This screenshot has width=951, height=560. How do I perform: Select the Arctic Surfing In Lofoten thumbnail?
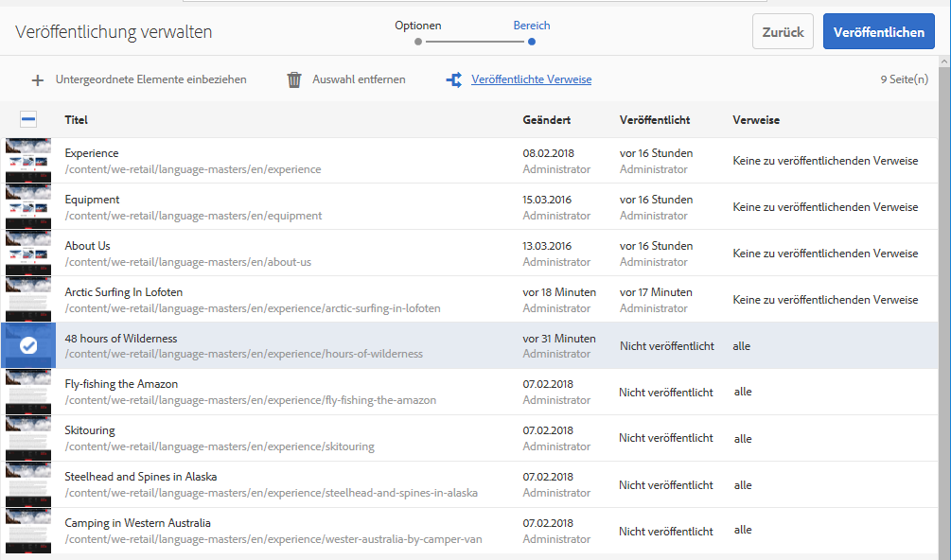28,300
